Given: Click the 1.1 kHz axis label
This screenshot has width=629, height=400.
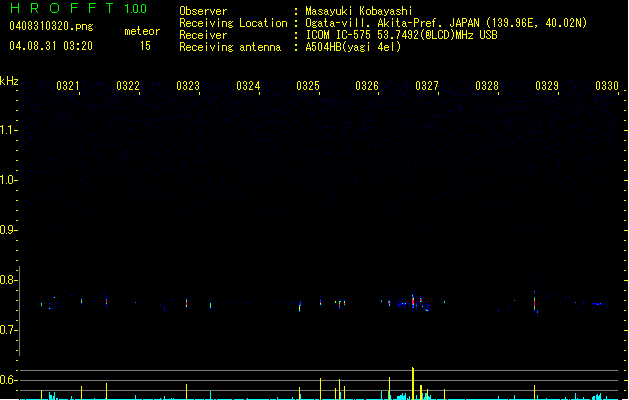Looking at the screenshot, I should coord(7,130).
